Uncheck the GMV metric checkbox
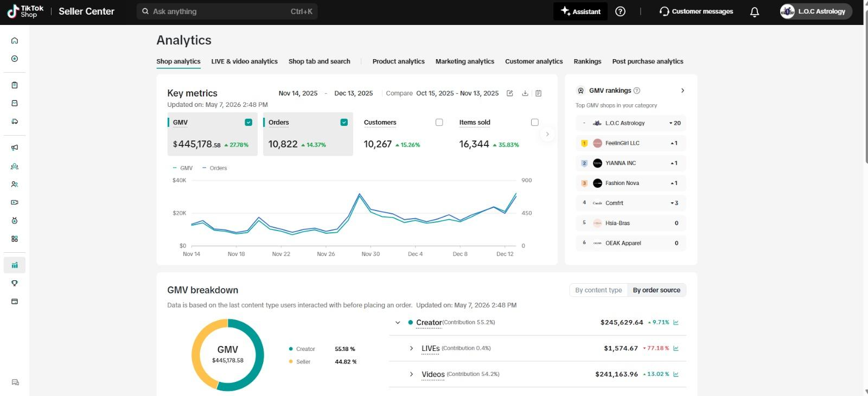The height and width of the screenshot is (396, 868). pos(248,123)
